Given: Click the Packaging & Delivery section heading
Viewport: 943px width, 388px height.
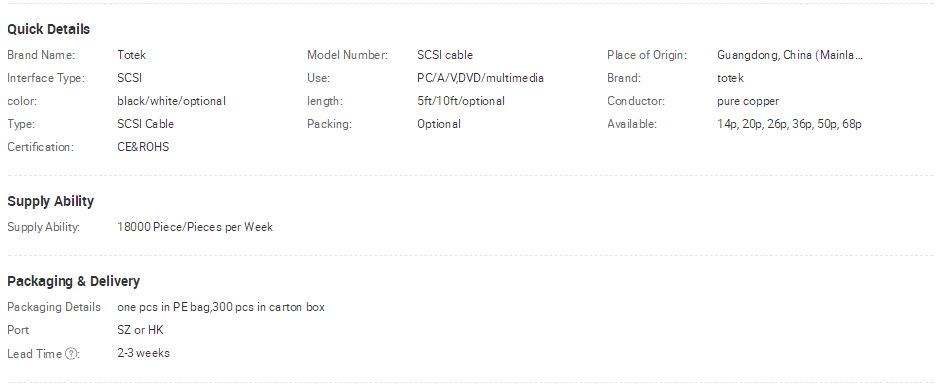Looking at the screenshot, I should pyautogui.click(x=73, y=282).
